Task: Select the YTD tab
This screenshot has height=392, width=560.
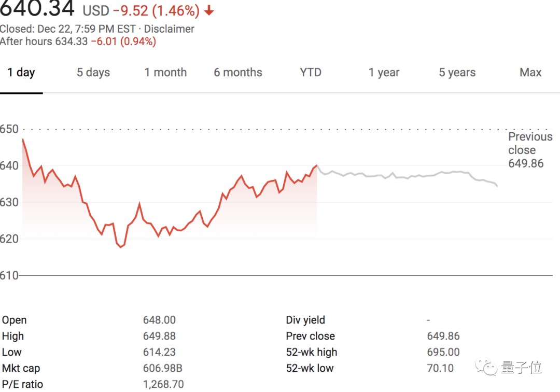Action: [x=311, y=73]
